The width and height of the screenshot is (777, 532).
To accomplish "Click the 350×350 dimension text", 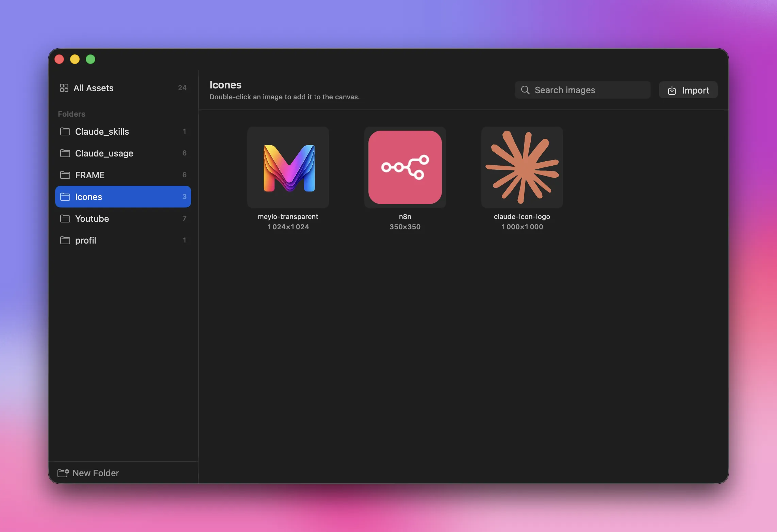I will 405,227.
